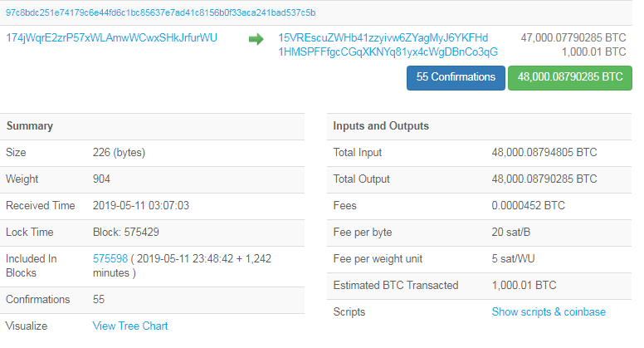Click the Fees value 0.0000452 BTC
This screenshot has height=348, width=644.
pyautogui.click(x=528, y=206)
